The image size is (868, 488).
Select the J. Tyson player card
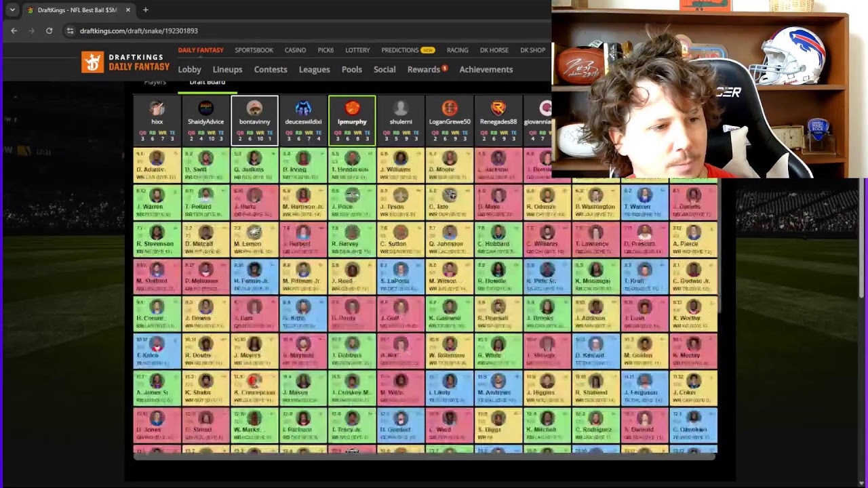(x=401, y=203)
